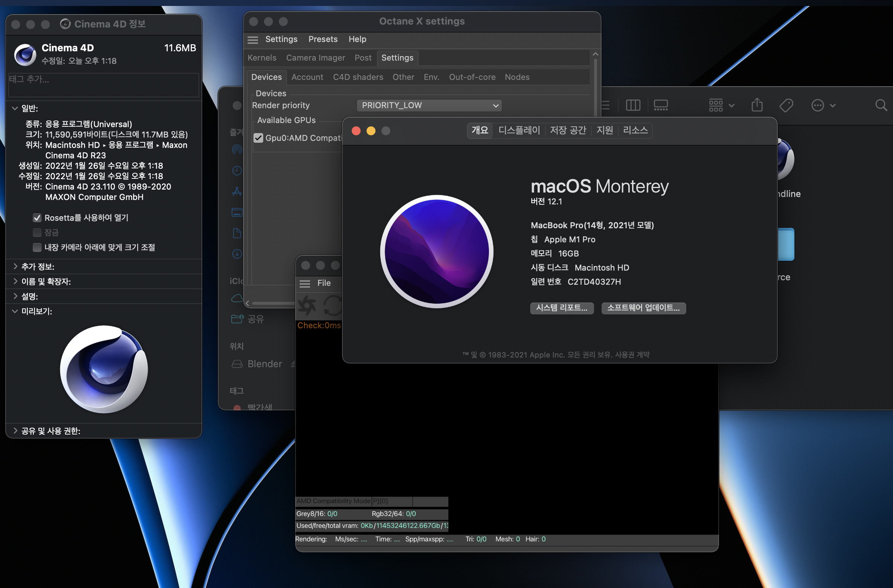Open Finder group-by dropdown

(x=721, y=106)
